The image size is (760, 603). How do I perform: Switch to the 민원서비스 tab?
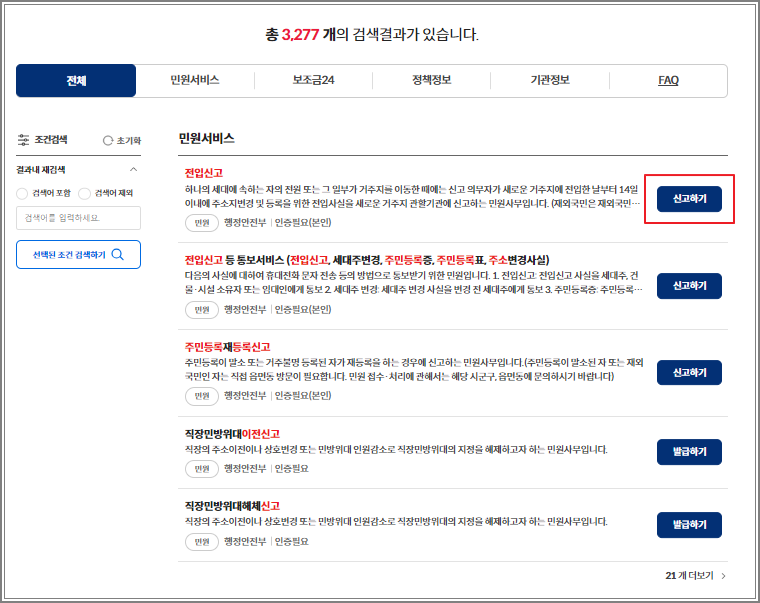pos(195,80)
